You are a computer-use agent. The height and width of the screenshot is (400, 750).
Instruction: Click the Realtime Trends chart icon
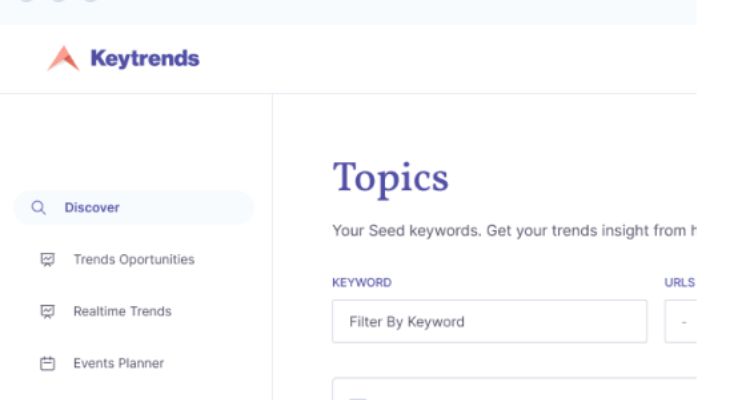(x=47, y=311)
